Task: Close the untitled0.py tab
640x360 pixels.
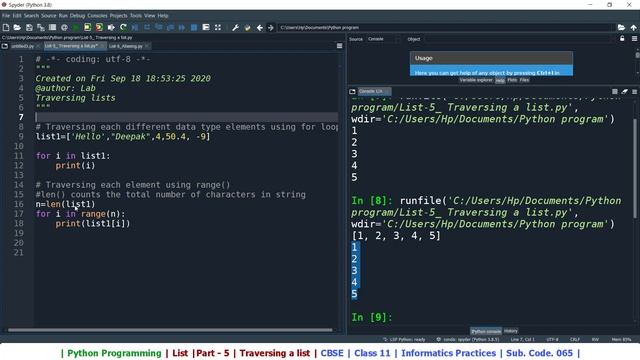Action: [38, 46]
